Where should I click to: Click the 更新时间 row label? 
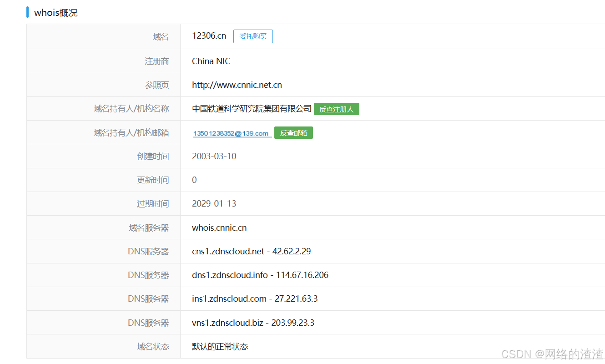pos(153,180)
